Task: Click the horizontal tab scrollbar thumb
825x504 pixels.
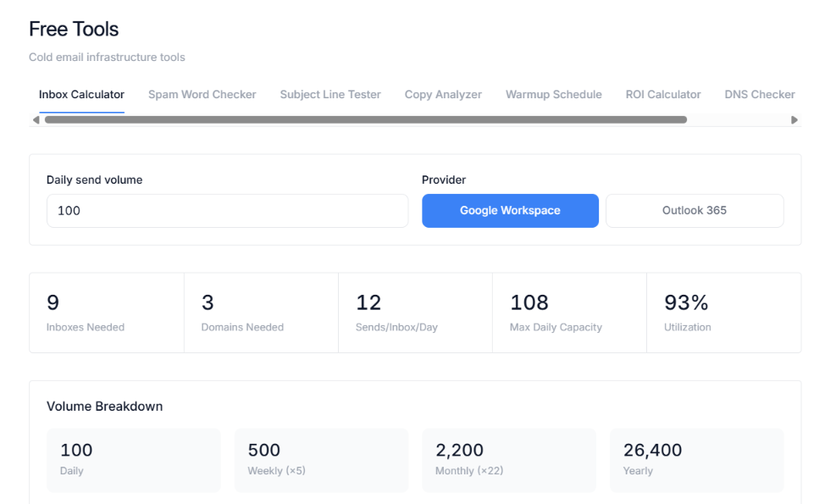Action: tap(366, 120)
